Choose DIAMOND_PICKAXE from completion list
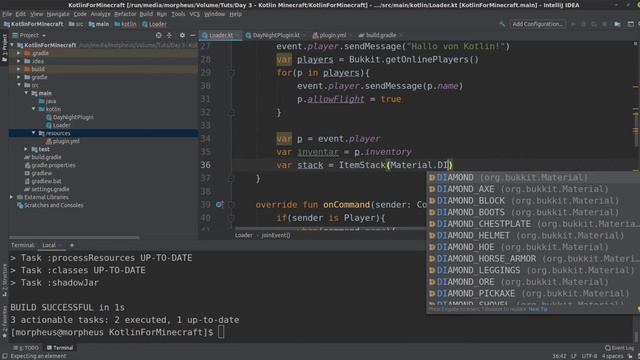 pyautogui.click(x=533, y=293)
